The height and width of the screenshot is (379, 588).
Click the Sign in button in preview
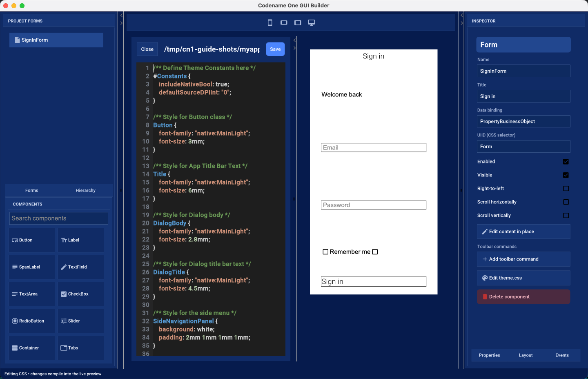point(374,281)
